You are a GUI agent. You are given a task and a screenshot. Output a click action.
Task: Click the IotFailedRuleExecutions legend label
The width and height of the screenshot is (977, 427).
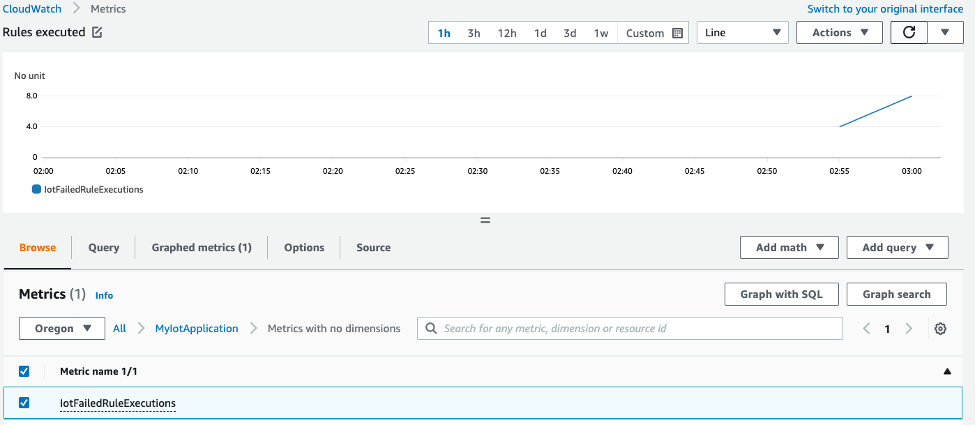(93, 190)
